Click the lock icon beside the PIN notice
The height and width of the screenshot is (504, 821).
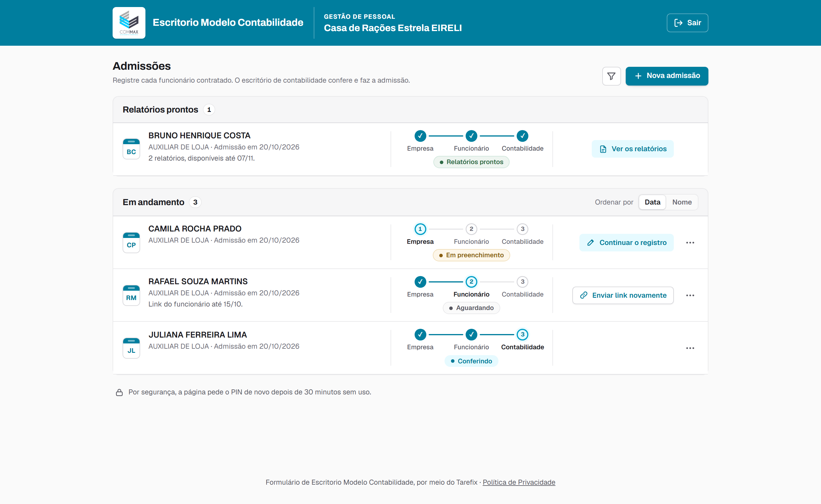[x=119, y=392]
